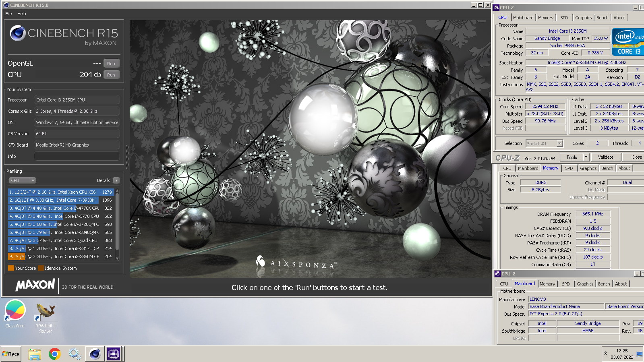Open Bench tab in top CPU-Z window

(x=603, y=18)
